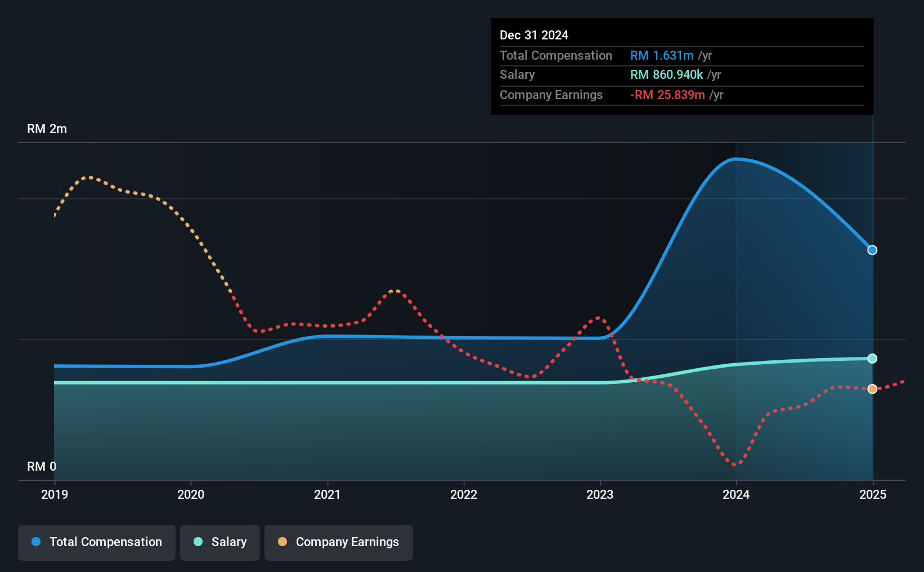This screenshot has height=572, width=924.
Task: Toggle the Salary legend button
Action: [220, 542]
